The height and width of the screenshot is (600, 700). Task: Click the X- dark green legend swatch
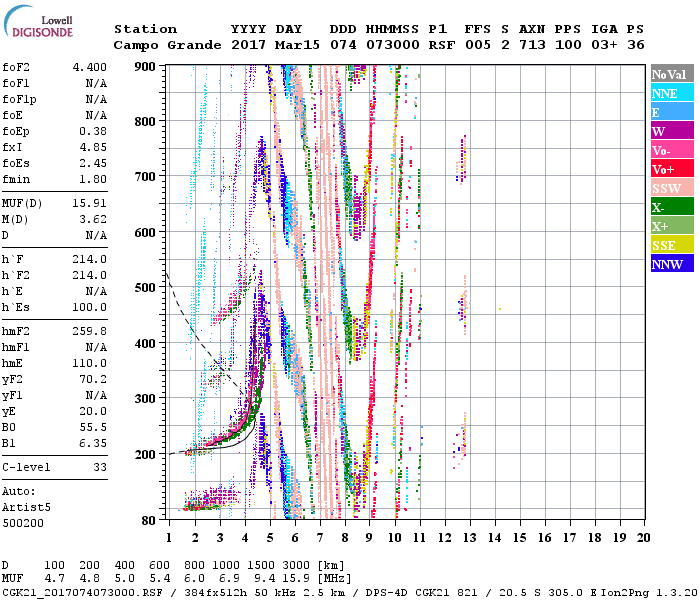point(671,207)
